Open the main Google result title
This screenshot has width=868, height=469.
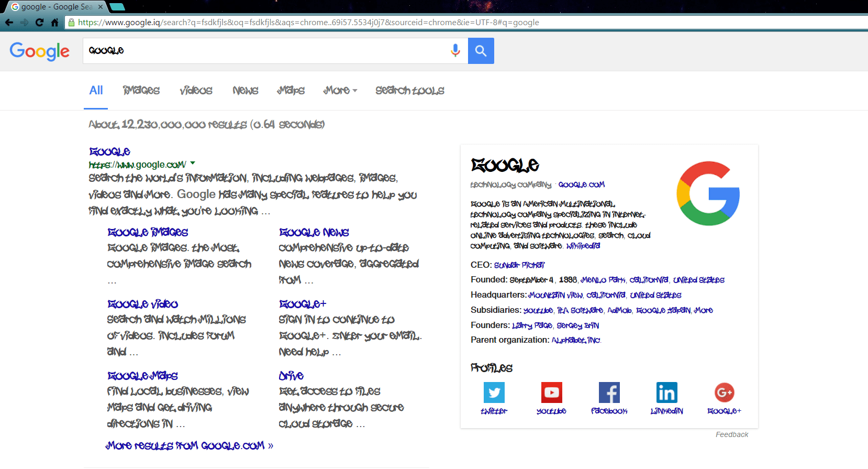tap(110, 151)
